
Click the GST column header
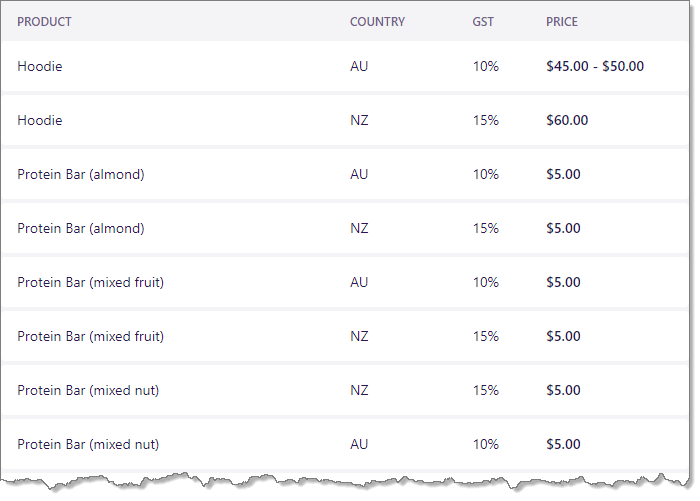tap(483, 22)
